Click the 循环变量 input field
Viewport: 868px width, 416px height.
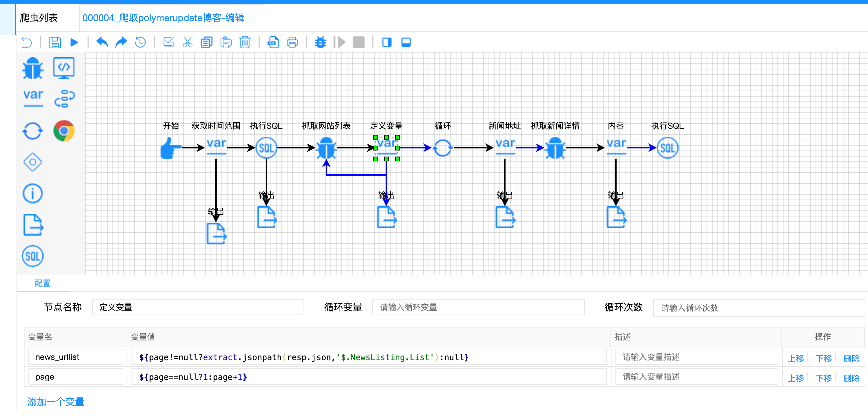(x=478, y=307)
